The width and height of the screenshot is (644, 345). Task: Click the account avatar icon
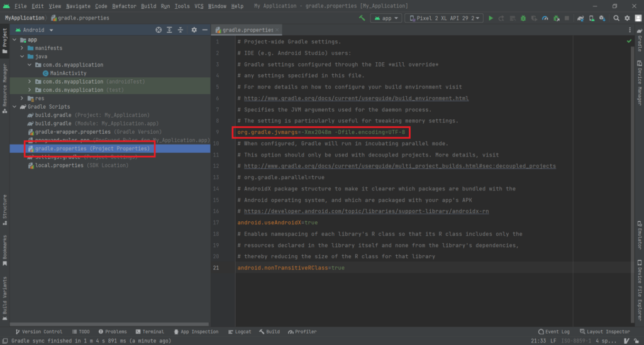tap(638, 18)
